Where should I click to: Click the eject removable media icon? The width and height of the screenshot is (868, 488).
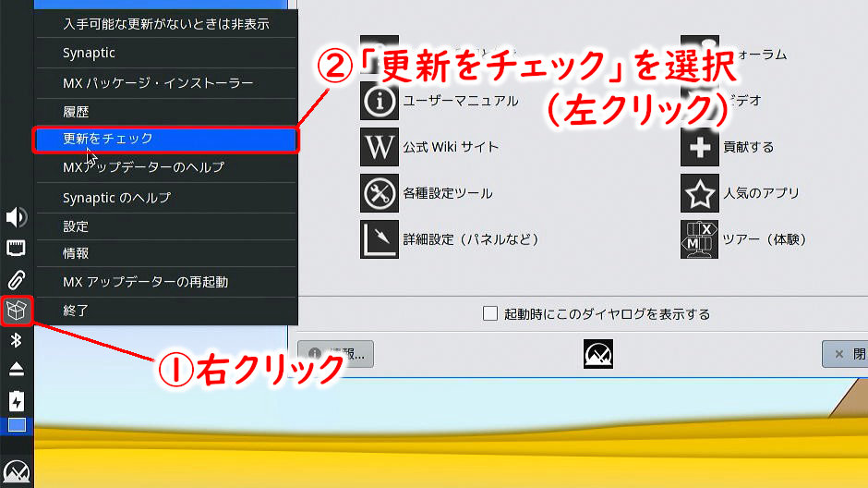(16, 370)
